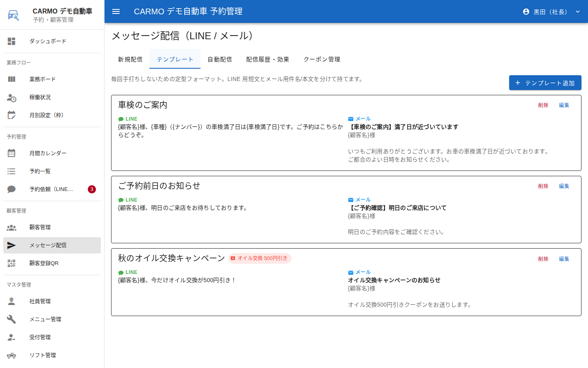The height and width of the screenshot is (368, 588).
Task: Delete the 秋のオイル交換キャンペーン template
Action: (x=543, y=259)
